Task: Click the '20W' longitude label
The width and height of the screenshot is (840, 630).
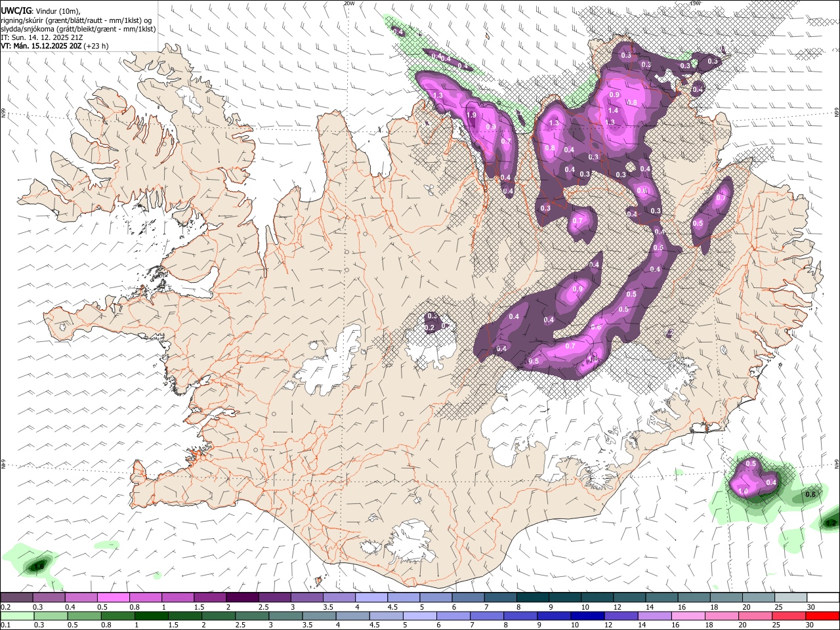Action: 349,3
